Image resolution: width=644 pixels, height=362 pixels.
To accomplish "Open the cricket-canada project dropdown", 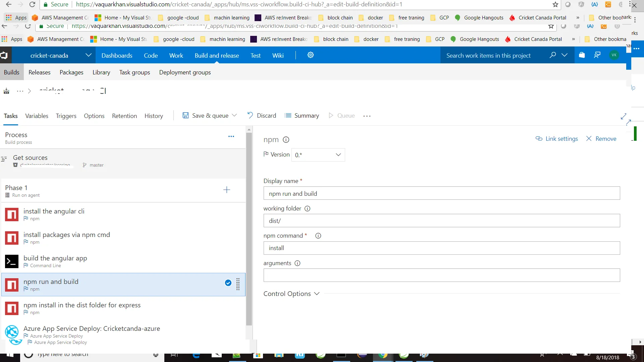I will click(x=88, y=55).
